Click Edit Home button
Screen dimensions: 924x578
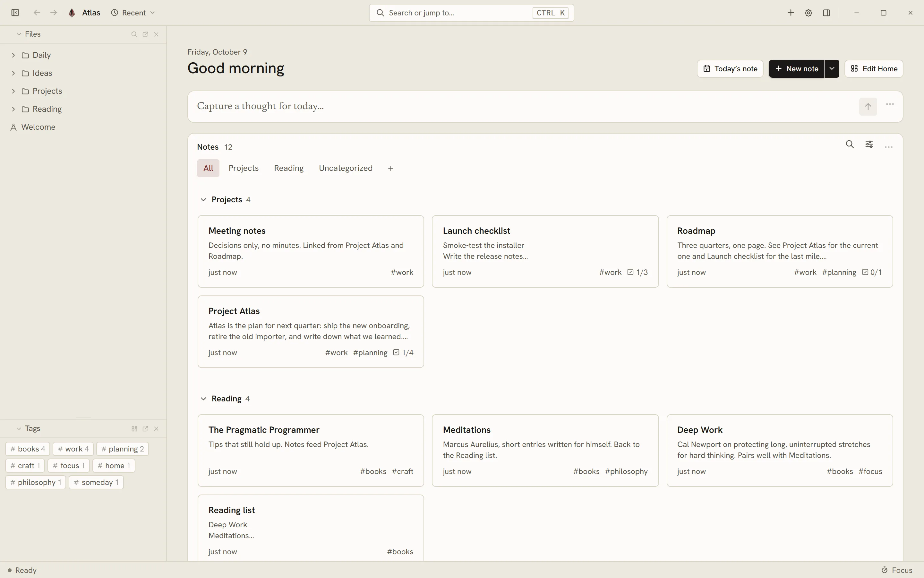click(874, 69)
